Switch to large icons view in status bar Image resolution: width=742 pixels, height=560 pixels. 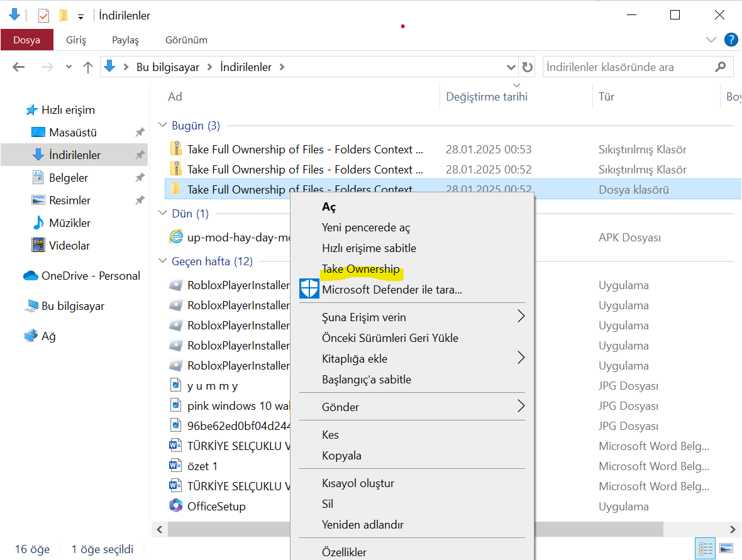(x=726, y=549)
